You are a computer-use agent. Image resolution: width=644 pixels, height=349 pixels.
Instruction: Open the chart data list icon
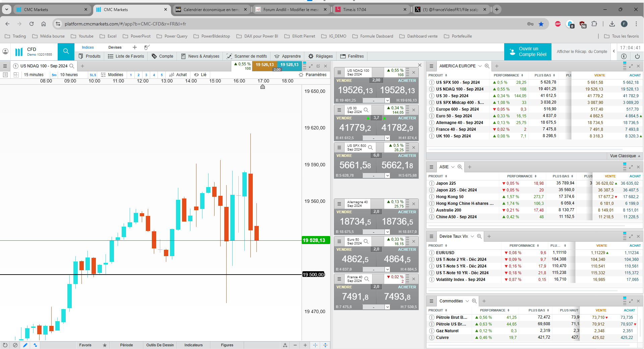click(5, 75)
